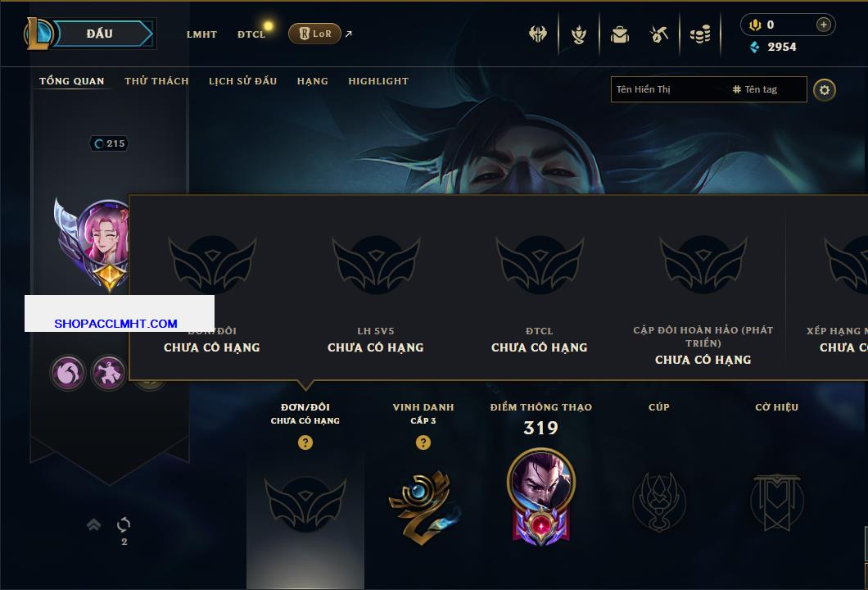Click the level 215 progress badge
Screen dimensions: 868x590
pyautogui.click(x=109, y=143)
